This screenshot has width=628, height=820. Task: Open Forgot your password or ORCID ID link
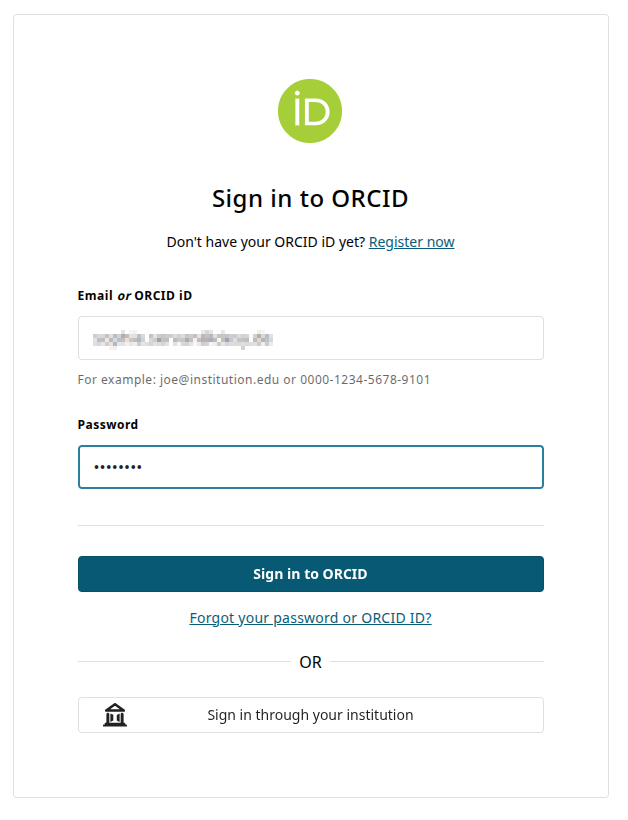click(310, 618)
